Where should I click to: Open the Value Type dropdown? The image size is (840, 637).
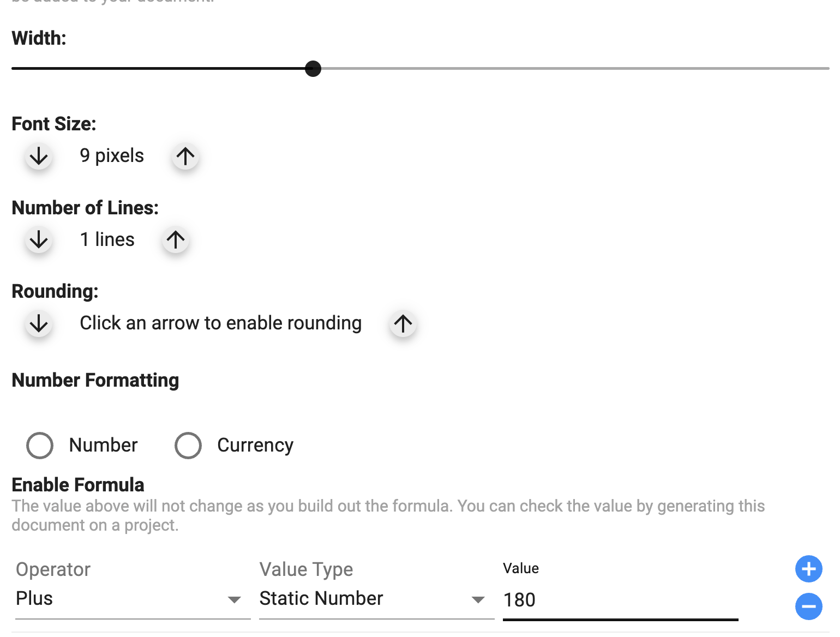point(377,599)
